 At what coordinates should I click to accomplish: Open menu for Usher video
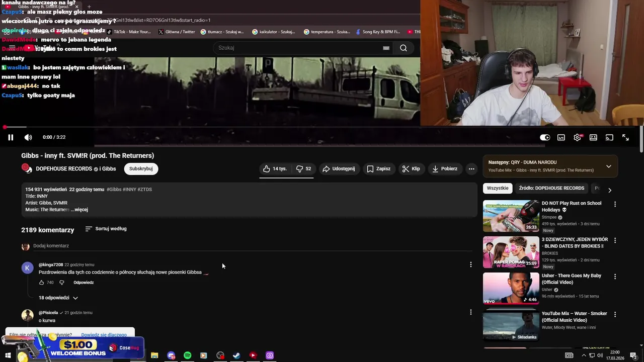tap(615, 277)
